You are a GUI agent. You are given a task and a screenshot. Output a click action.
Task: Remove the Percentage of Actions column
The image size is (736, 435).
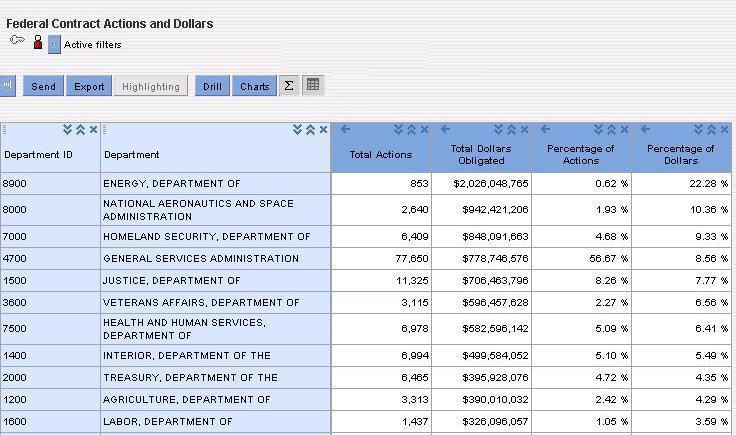tap(624, 130)
